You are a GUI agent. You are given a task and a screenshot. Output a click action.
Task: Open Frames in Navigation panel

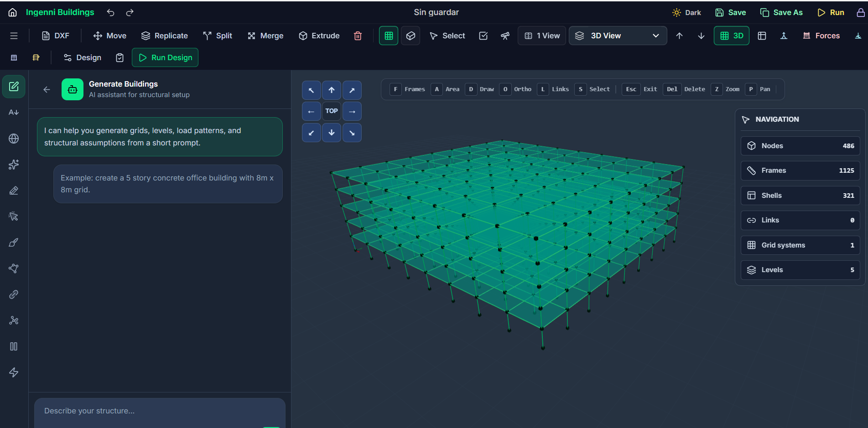click(x=800, y=170)
